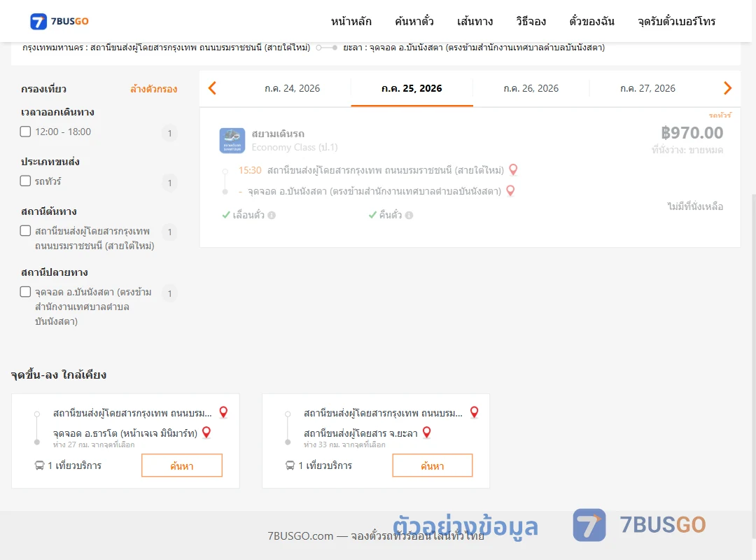Select the ก.ค. 26, 2026 date tab
Viewport: 756px width, 560px height.
tap(531, 88)
